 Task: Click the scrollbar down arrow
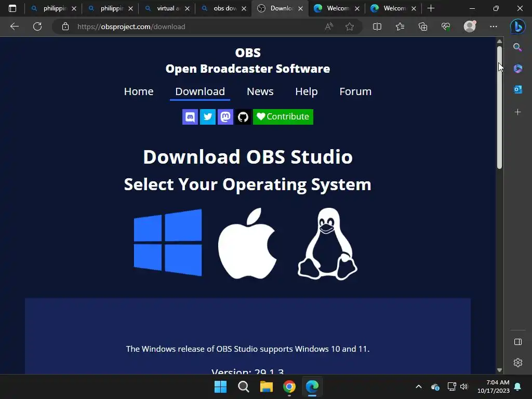499,370
